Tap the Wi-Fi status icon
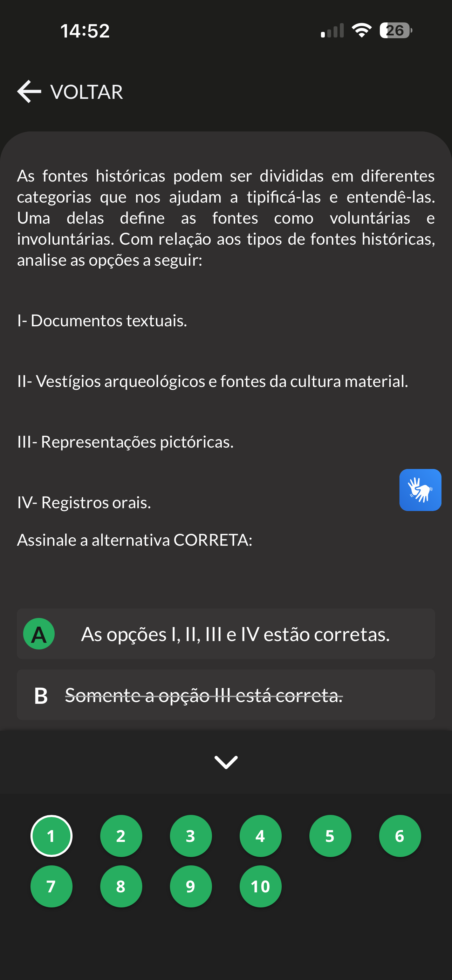 tap(362, 30)
